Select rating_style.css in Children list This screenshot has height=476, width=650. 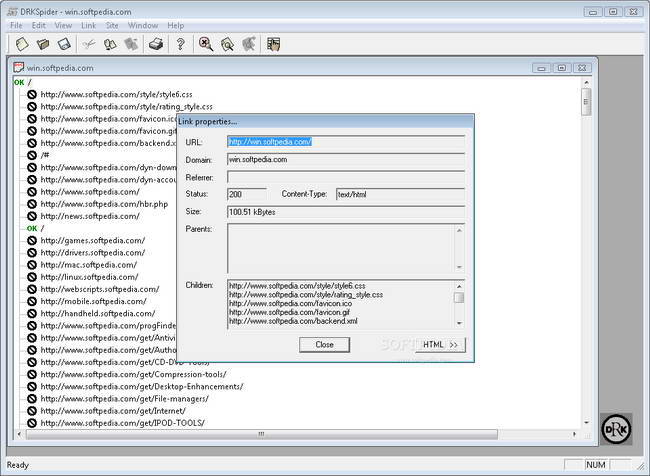(x=306, y=295)
